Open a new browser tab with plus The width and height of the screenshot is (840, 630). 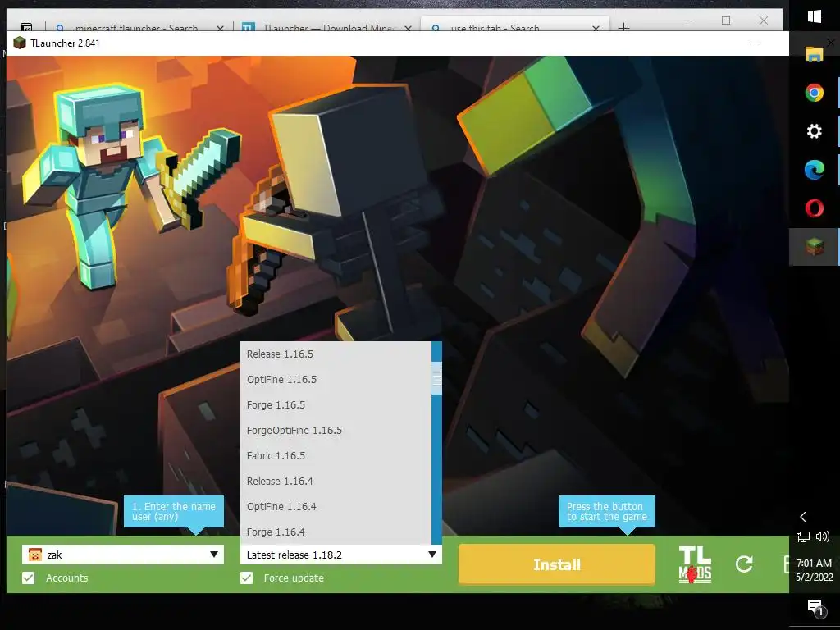click(x=623, y=27)
